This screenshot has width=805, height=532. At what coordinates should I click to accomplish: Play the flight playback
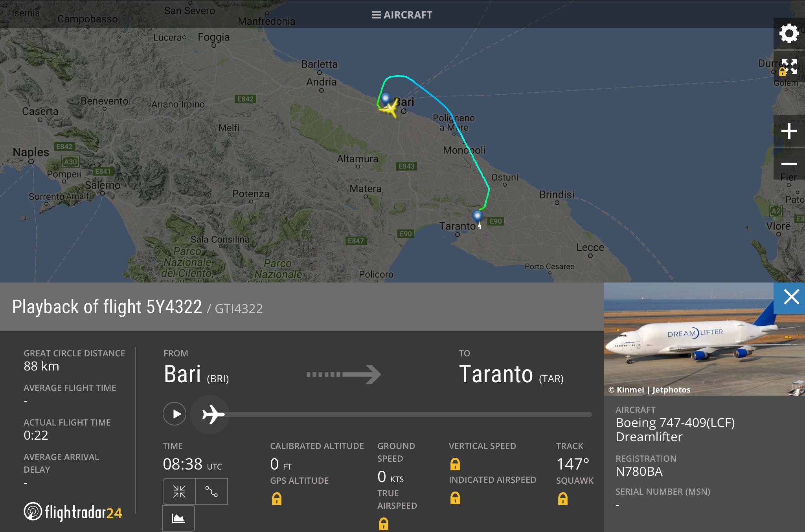175,414
